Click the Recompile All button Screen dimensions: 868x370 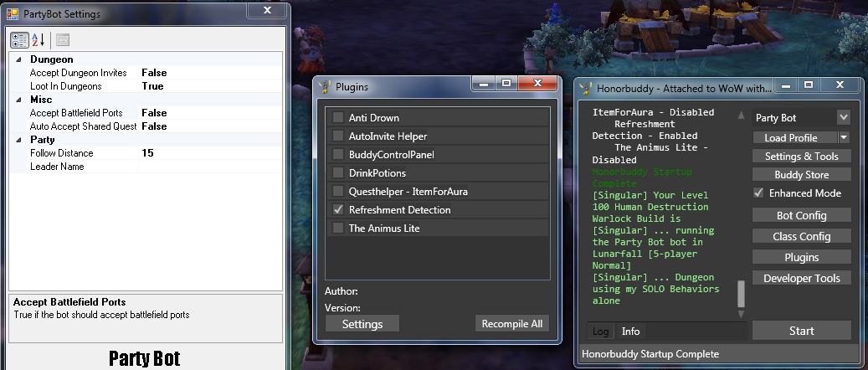coord(512,324)
